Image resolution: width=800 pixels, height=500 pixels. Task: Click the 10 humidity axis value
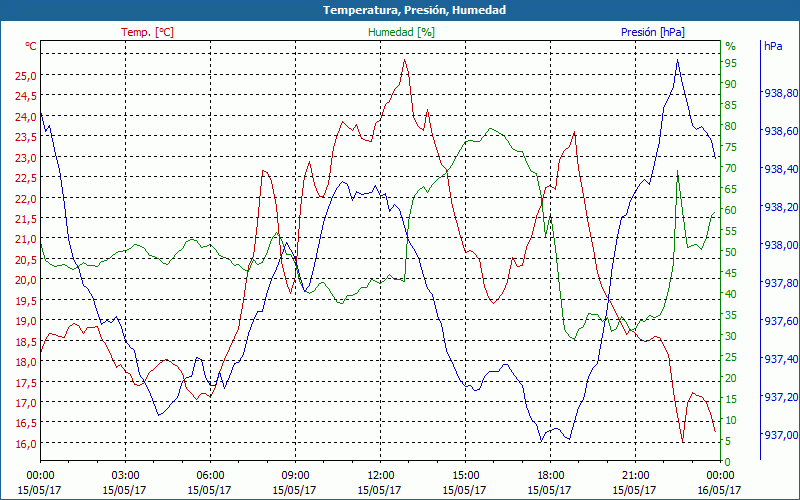coord(731,420)
